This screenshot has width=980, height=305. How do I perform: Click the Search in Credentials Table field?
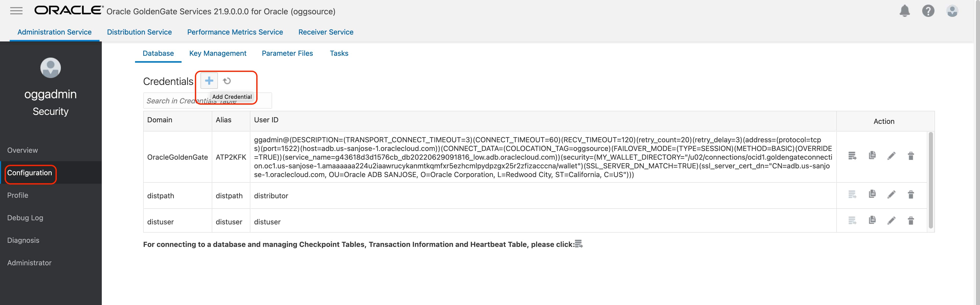point(171,101)
